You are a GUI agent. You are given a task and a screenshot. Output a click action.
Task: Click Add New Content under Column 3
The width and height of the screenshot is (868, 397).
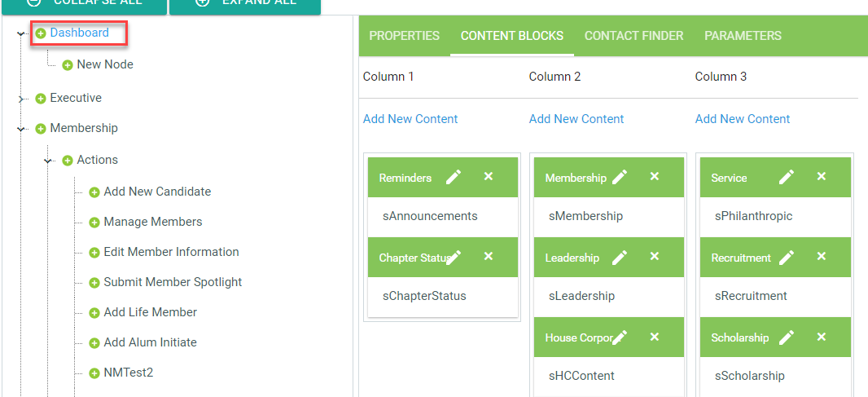[x=743, y=119]
